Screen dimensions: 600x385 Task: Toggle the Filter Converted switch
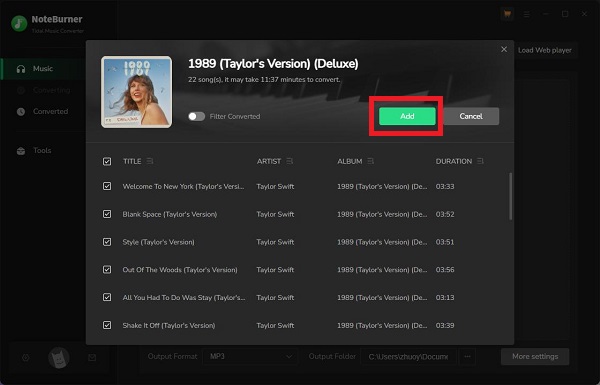pyautogui.click(x=196, y=116)
